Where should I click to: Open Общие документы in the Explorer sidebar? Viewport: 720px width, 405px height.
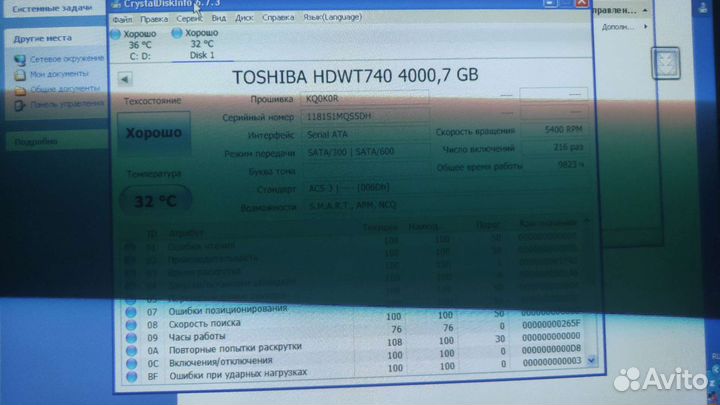(x=65, y=89)
